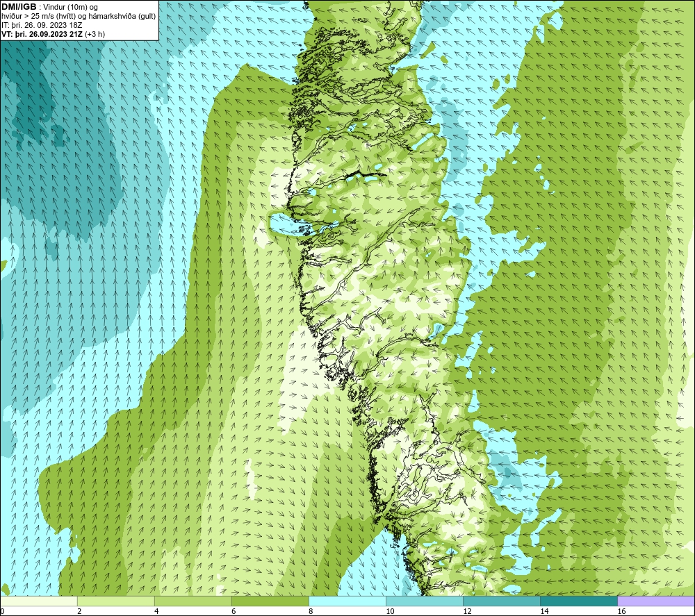
Task: Click the legend label '2'
Action: 79,611
